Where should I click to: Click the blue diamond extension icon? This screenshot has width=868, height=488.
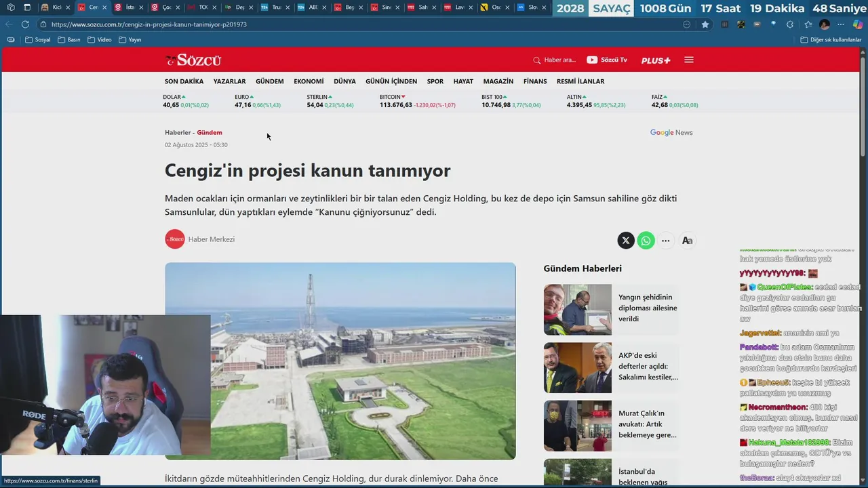pyautogui.click(x=774, y=24)
